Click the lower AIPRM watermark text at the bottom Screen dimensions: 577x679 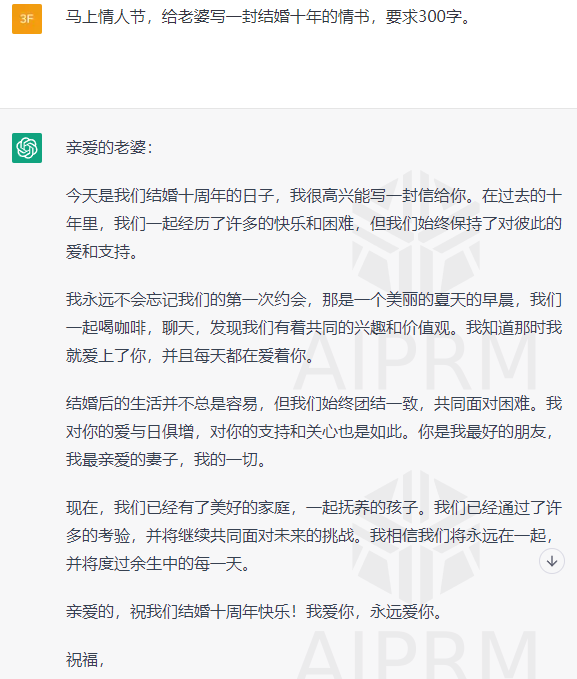[416, 655]
